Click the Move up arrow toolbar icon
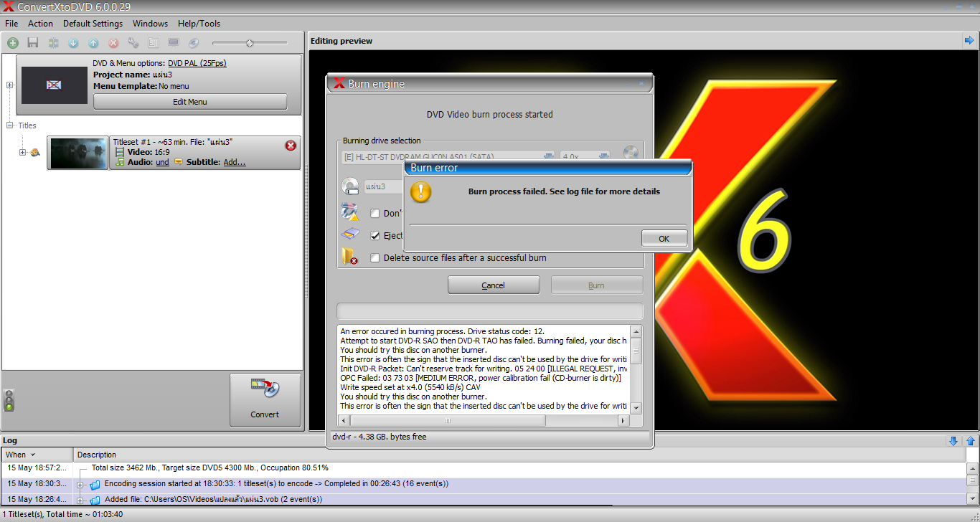This screenshot has height=522, width=980. pyautogui.click(x=93, y=43)
